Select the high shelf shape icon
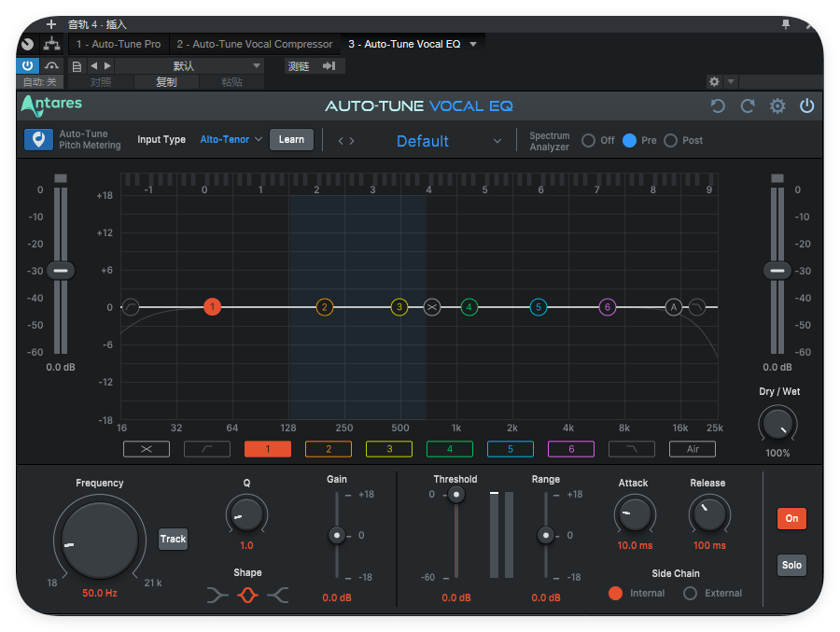This screenshot has height=632, width=840. [x=278, y=595]
